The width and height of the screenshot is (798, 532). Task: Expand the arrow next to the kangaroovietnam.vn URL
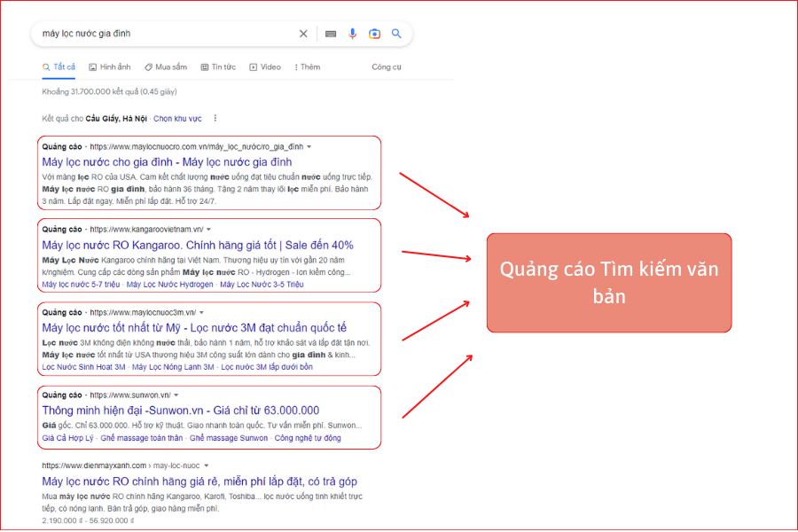[208, 230]
